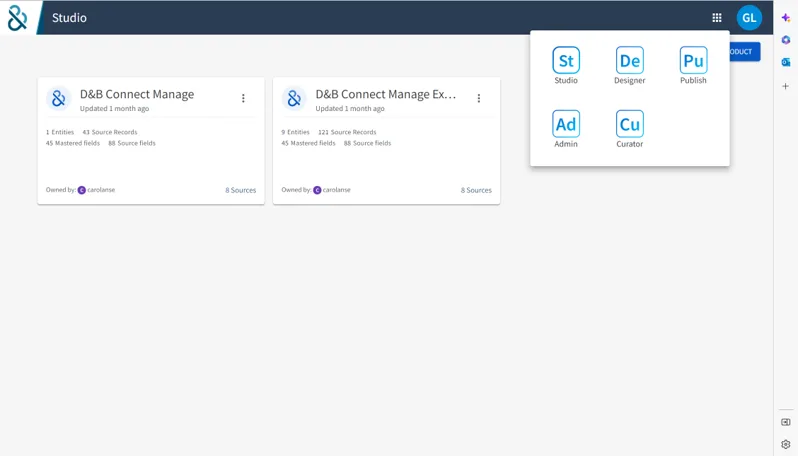Toggle the apps grid launcher icon
Viewport: 798px width, 456px height.
click(x=717, y=18)
